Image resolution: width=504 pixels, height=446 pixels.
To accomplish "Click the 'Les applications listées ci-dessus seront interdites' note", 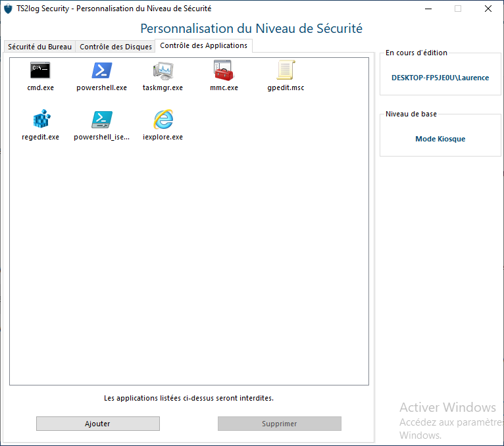I will [189, 398].
